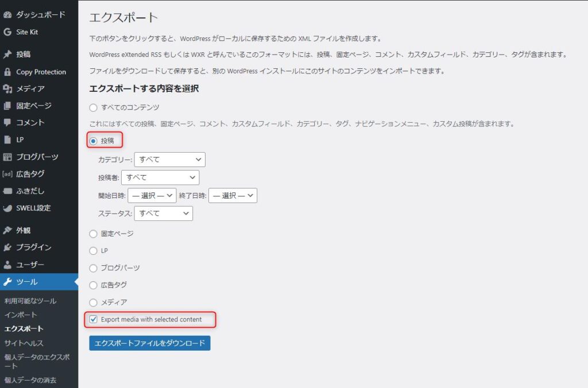Open the インポート submenu item
The width and height of the screenshot is (588, 388).
click(x=21, y=315)
